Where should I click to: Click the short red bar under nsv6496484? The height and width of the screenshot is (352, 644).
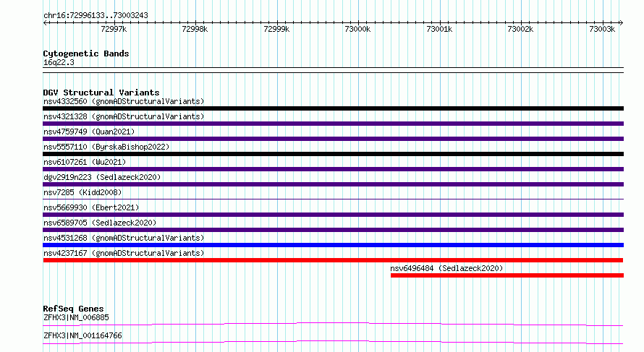[507, 275]
